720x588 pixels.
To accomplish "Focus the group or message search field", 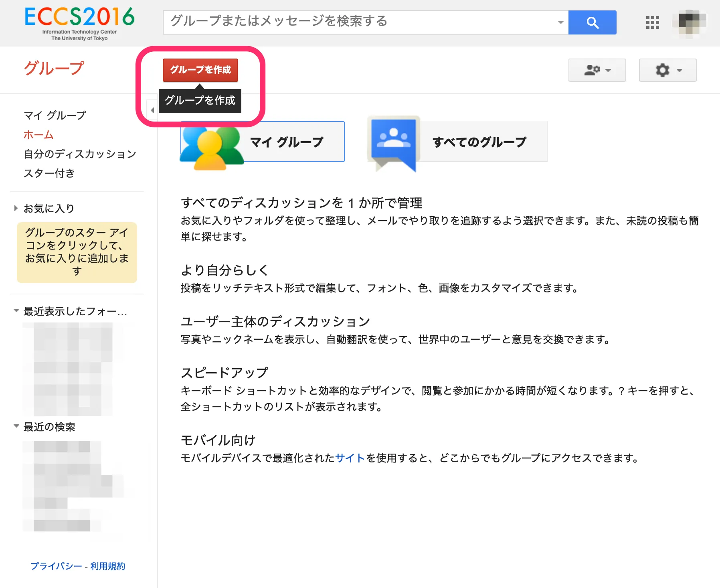I will tap(361, 22).
